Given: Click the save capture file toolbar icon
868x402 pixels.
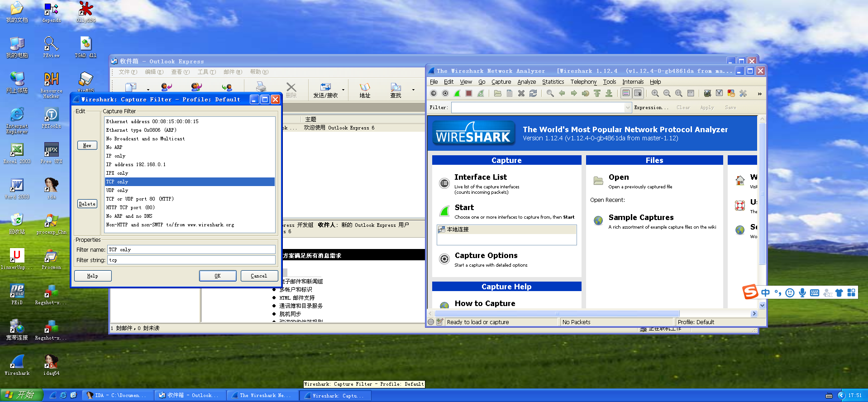Looking at the screenshot, I should pos(510,93).
